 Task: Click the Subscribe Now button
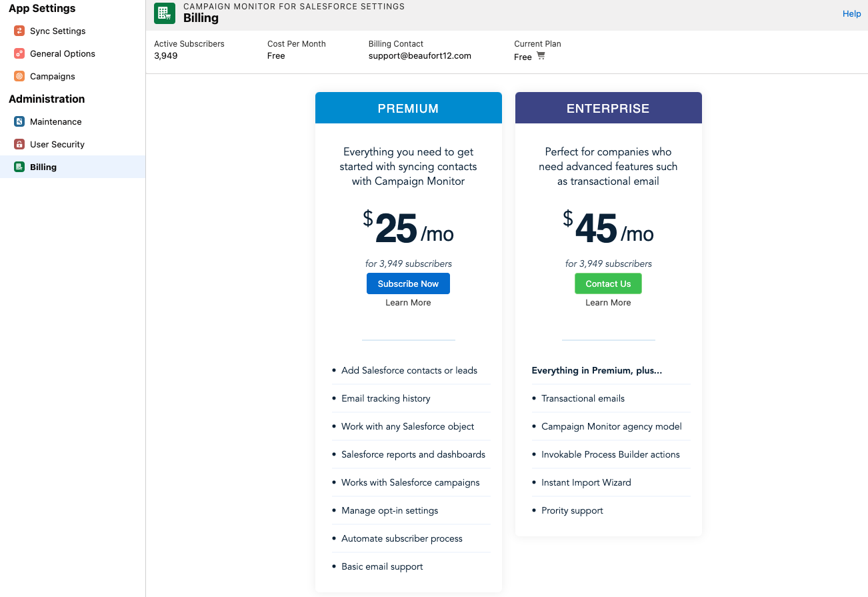pyautogui.click(x=408, y=283)
